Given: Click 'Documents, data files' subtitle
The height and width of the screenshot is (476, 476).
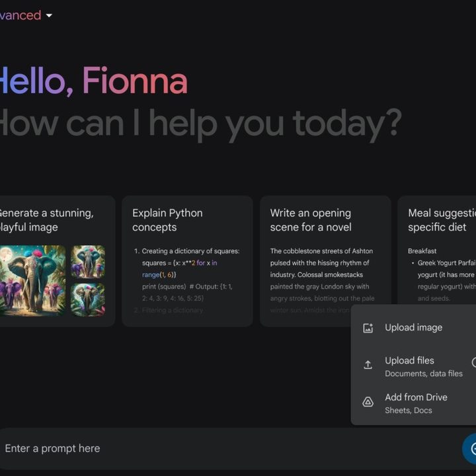Looking at the screenshot, I should coord(424,374).
